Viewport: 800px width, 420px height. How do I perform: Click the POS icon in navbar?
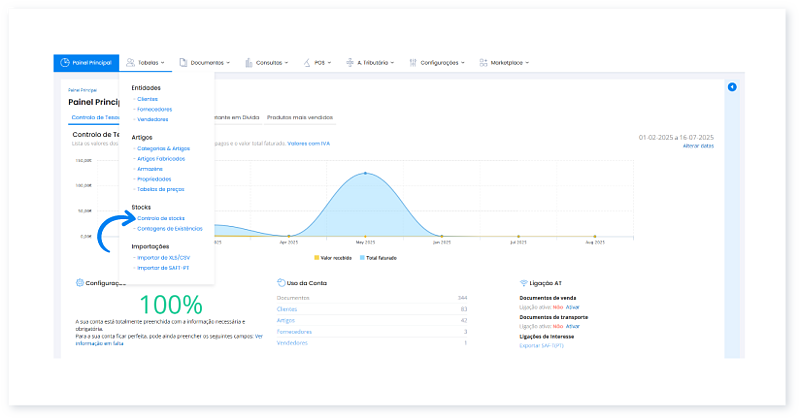(x=306, y=62)
